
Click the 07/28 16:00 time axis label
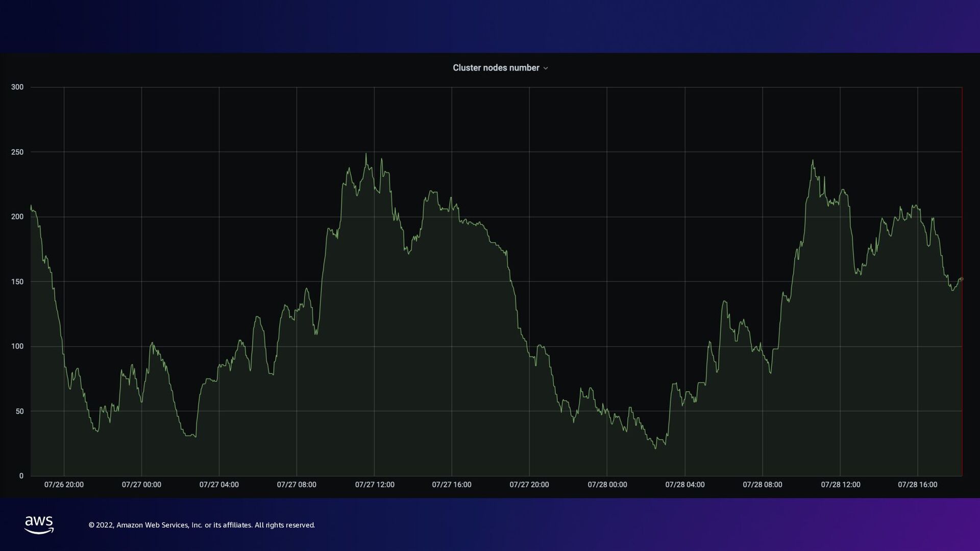[x=917, y=485]
